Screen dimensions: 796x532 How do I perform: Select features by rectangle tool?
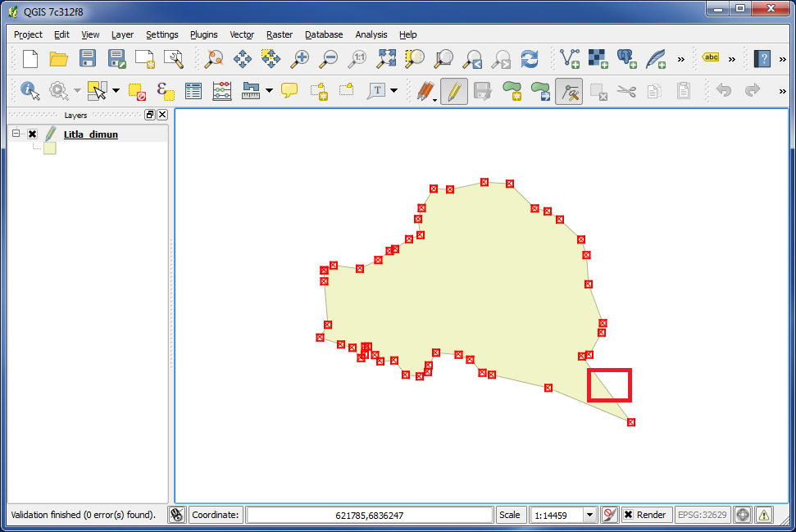[97, 91]
